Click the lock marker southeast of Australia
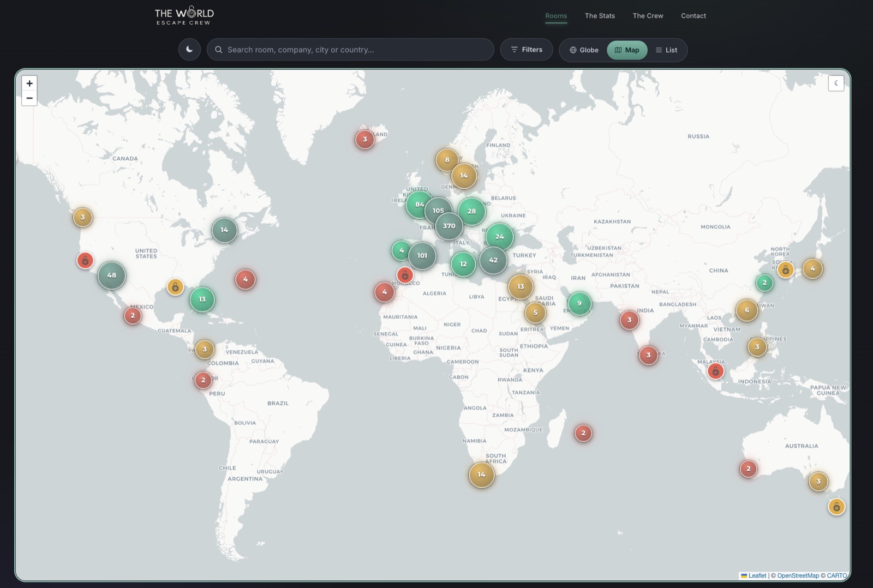 coord(836,507)
